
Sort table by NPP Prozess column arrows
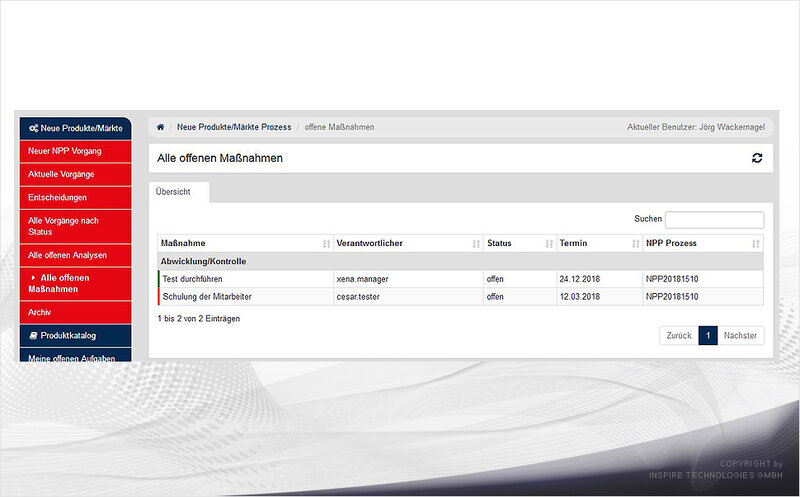[x=756, y=244]
